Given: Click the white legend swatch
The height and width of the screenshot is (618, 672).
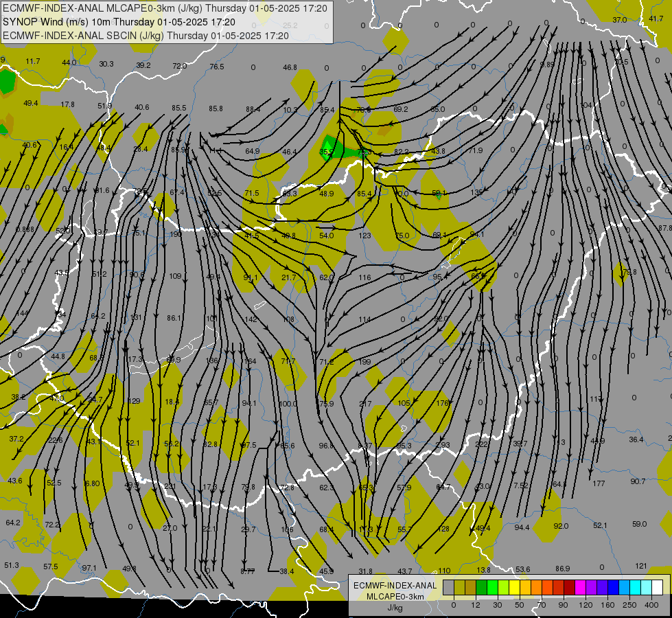Looking at the screenshot, I should tap(658, 587).
